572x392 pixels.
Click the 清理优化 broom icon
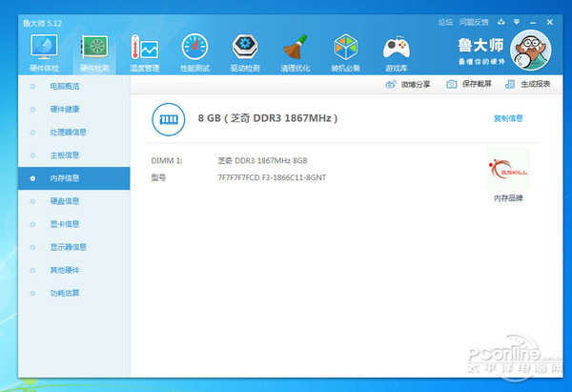296,48
